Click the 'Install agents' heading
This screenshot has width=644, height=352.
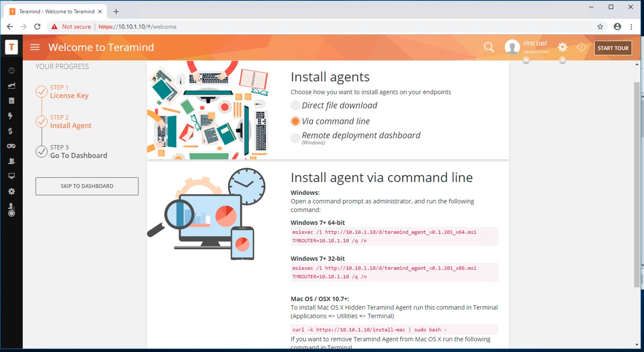[330, 77]
